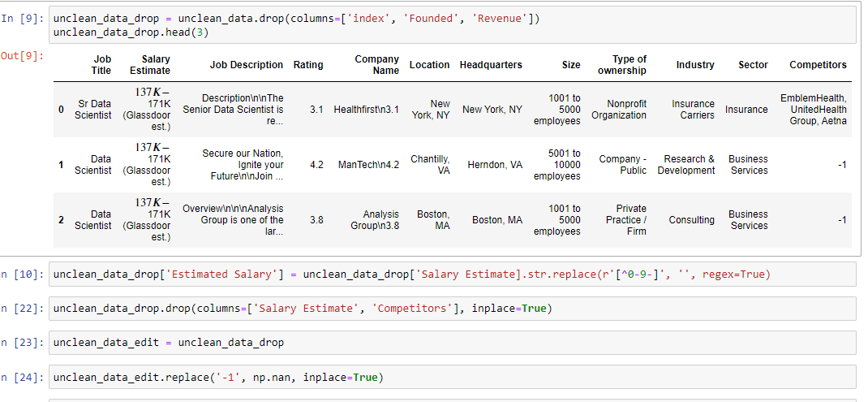Click the 'Job Title' column header
This screenshot has height=402, width=868.
[x=101, y=65]
